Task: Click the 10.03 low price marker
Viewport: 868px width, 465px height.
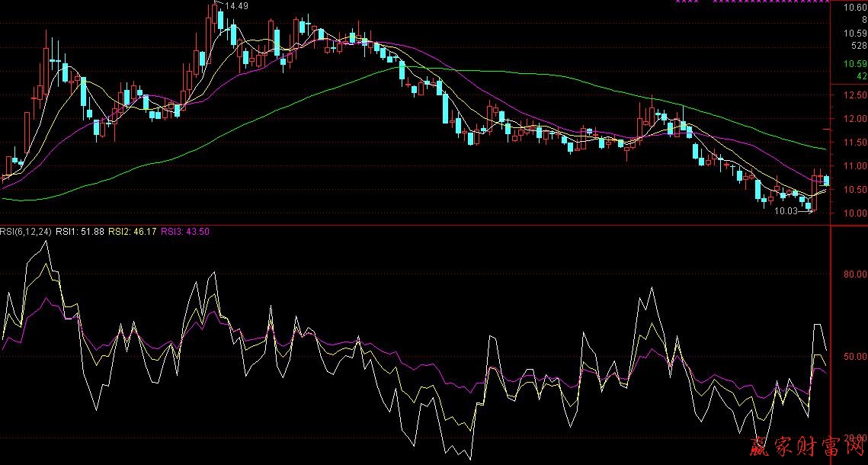Action: click(x=785, y=211)
